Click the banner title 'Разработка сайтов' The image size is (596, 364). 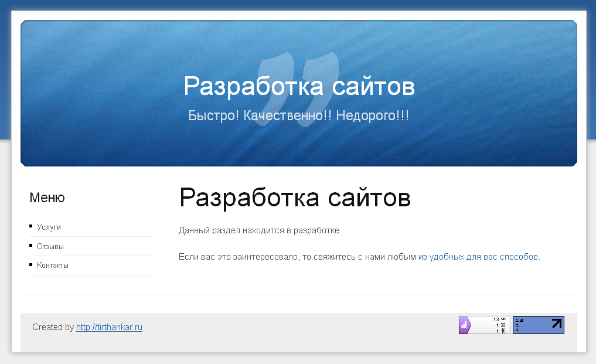(x=299, y=86)
